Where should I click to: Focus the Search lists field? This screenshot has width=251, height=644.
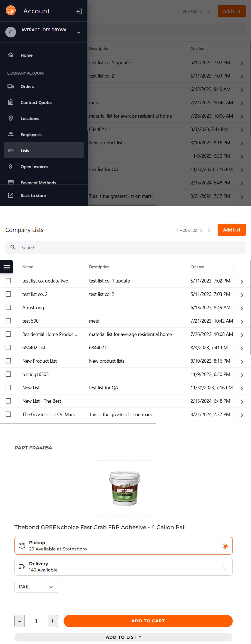125,247
